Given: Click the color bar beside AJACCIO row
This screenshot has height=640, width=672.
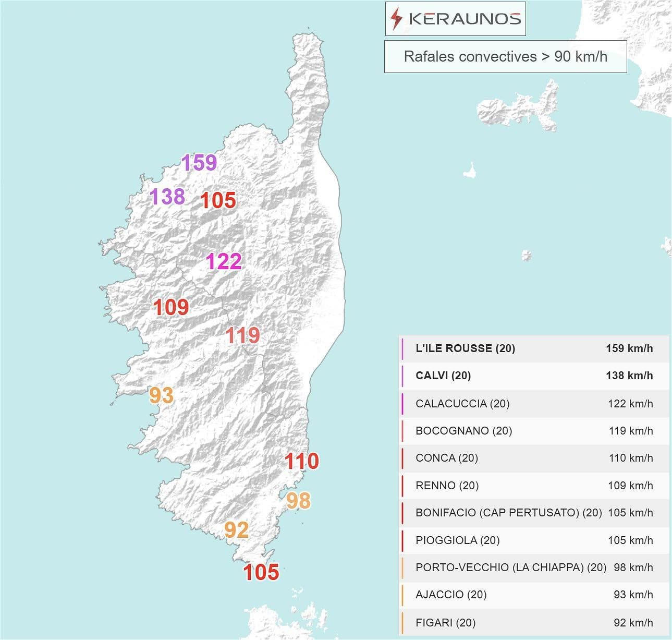Looking at the screenshot, I should (402, 595).
